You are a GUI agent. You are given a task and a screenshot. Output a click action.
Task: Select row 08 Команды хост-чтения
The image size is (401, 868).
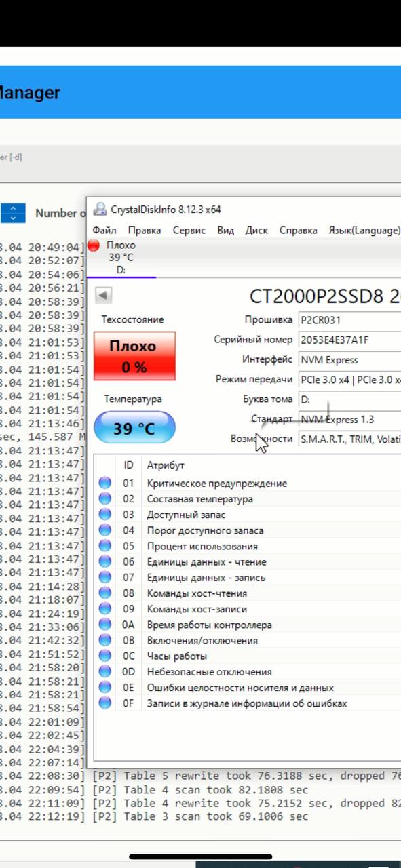click(248, 593)
